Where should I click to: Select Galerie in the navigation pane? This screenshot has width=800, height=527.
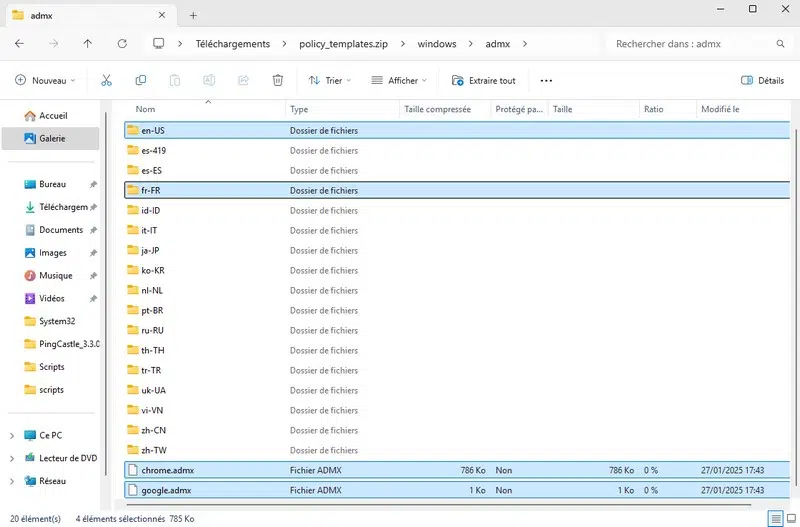tap(51, 139)
